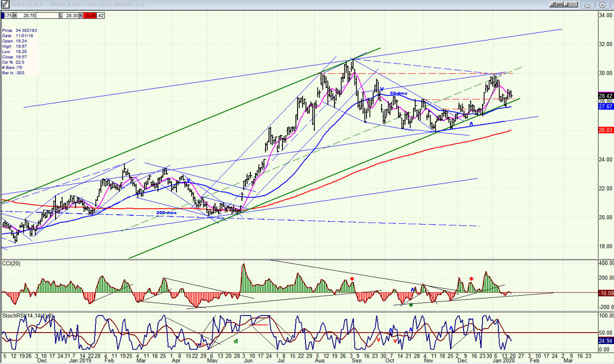Screen dimensions: 614x364
Task: Click the Jan 2020 date axis label
Action: point(509,360)
